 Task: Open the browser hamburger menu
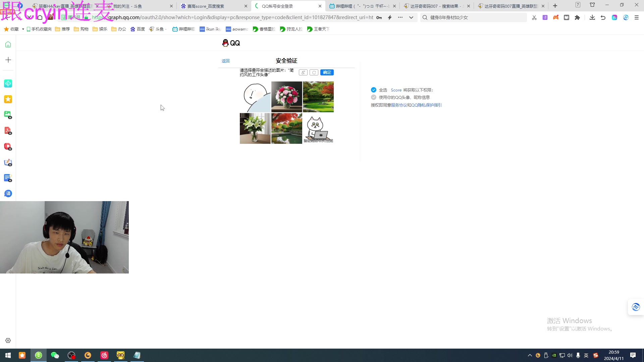(637, 17)
